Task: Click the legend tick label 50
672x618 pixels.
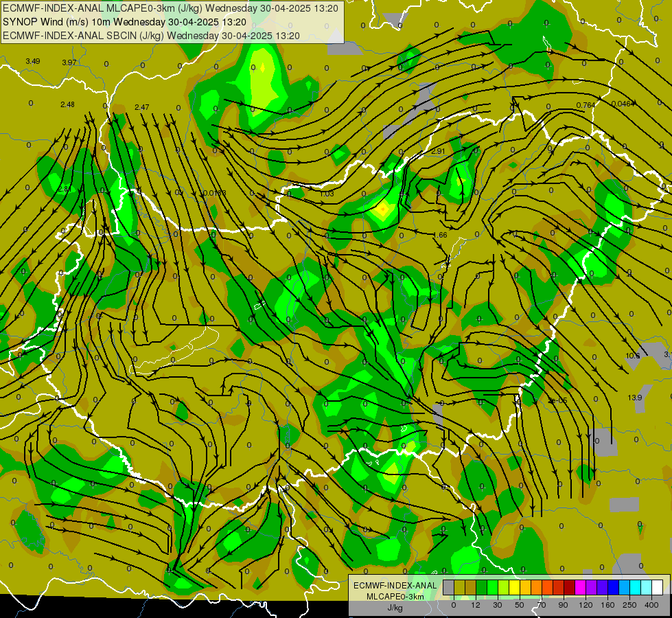Action: [x=520, y=605]
